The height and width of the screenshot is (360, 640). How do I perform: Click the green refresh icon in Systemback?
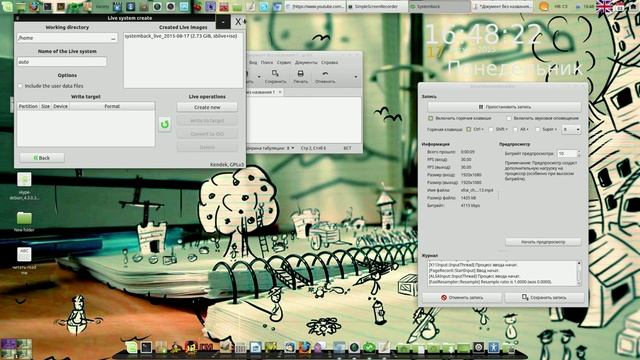point(164,124)
